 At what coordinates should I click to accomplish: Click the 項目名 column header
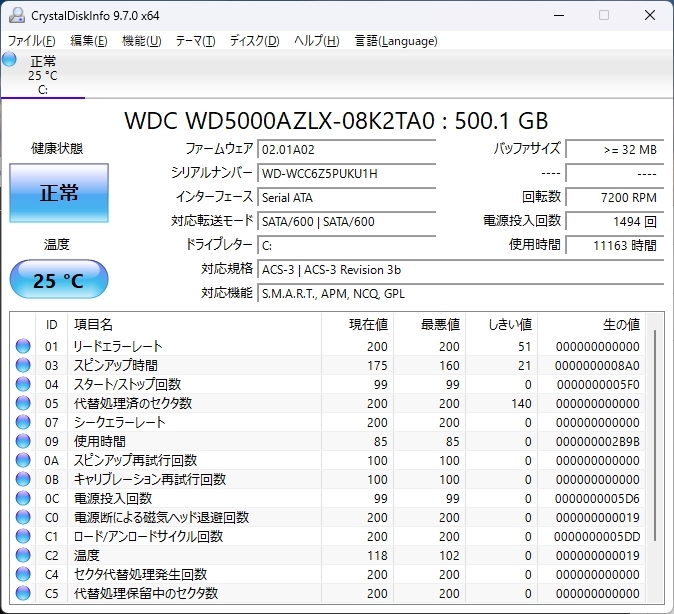tap(194, 324)
